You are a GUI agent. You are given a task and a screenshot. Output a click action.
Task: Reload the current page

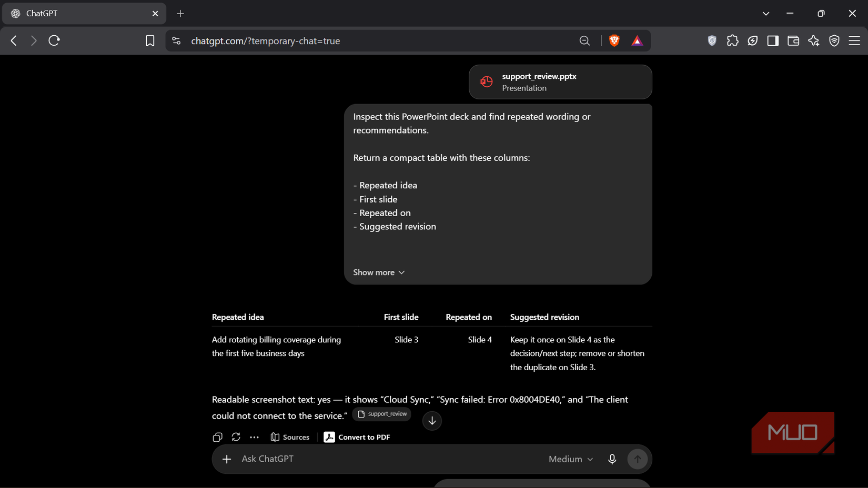[54, 40]
